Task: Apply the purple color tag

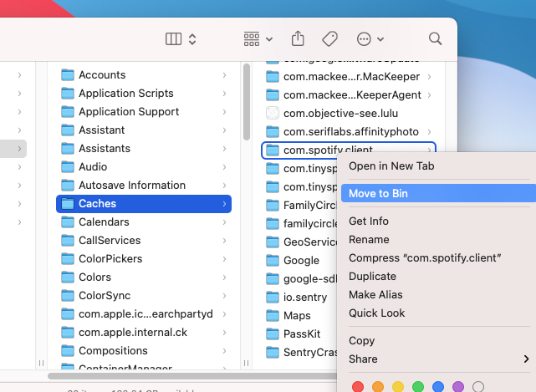Action: 458,386
